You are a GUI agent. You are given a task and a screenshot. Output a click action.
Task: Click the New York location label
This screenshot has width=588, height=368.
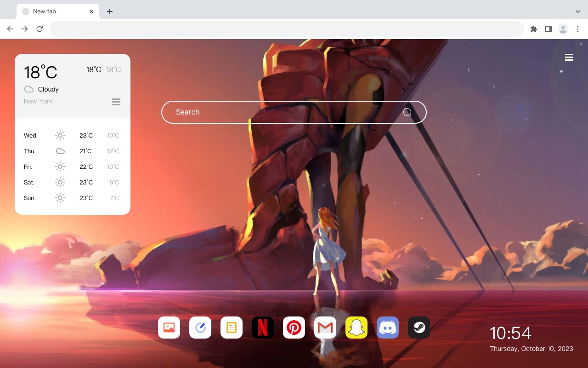click(x=38, y=101)
